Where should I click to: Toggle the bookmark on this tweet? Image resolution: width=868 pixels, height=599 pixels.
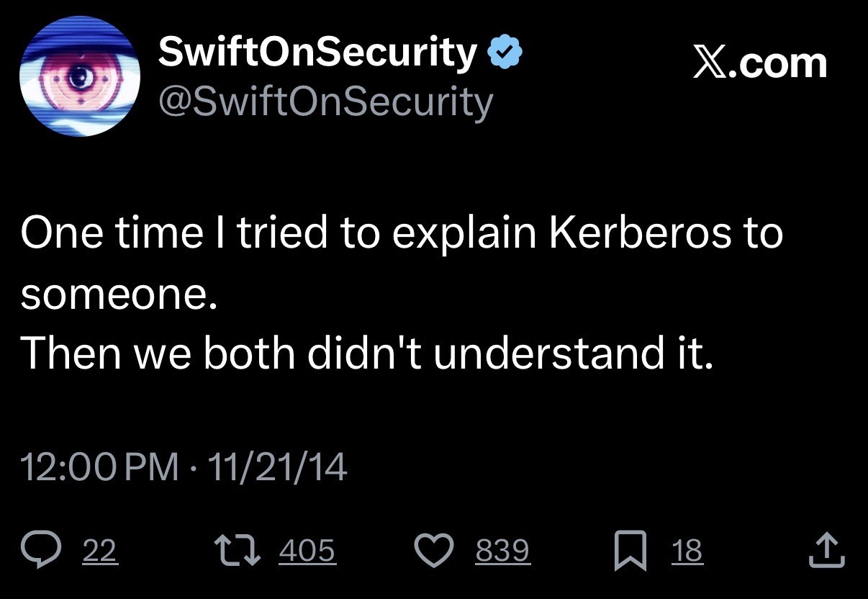632,550
